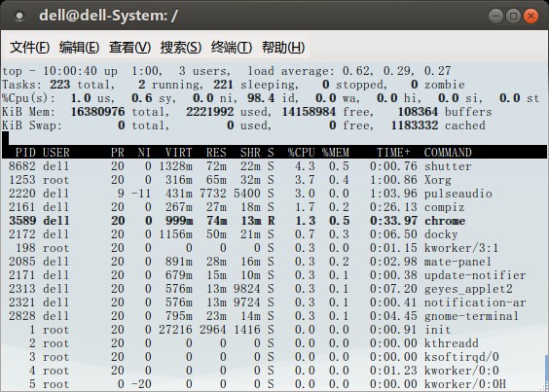Open the 编辑(E) menu
Image resolution: width=549 pixels, height=392 pixels.
point(79,48)
